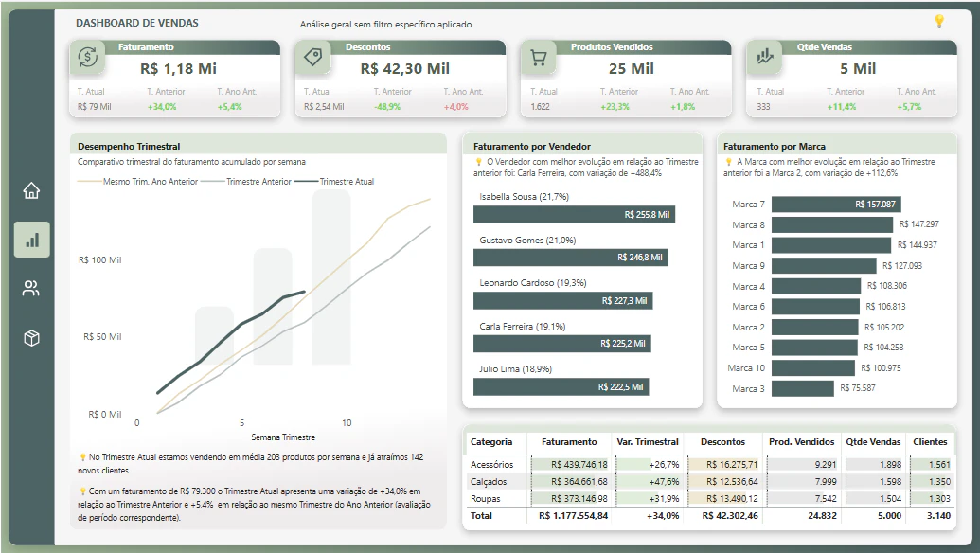The image size is (980, 553).
Task: Click the Trimestre Atual legend entry
Action: tap(334, 182)
